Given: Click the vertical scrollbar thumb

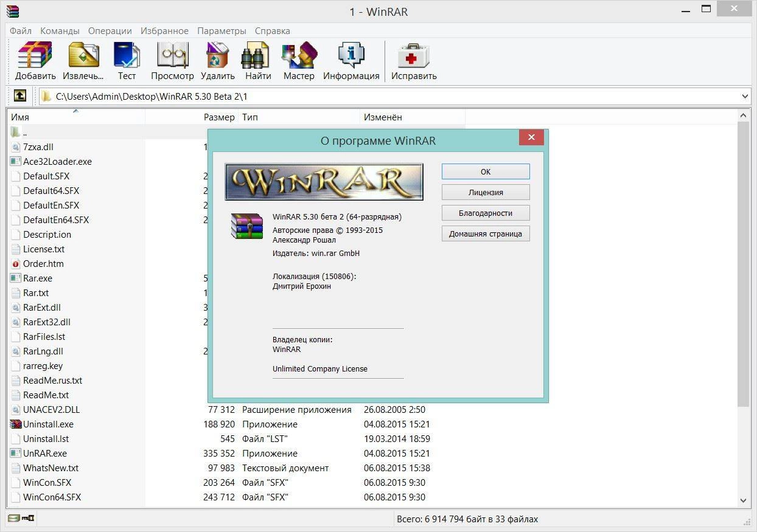Looking at the screenshot, I should [x=744, y=263].
